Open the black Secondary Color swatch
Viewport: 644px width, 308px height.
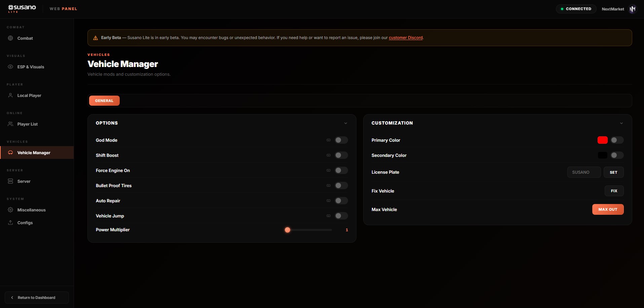click(602, 155)
